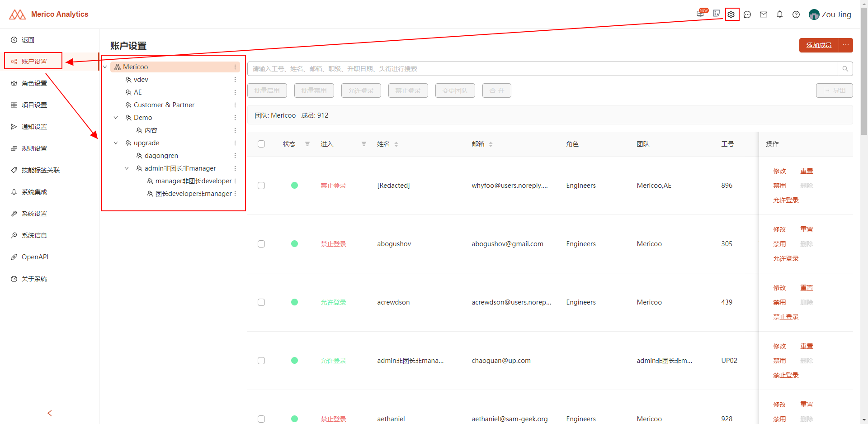Open 系统设置 in the sidebar
868x424 pixels.
click(x=50, y=214)
